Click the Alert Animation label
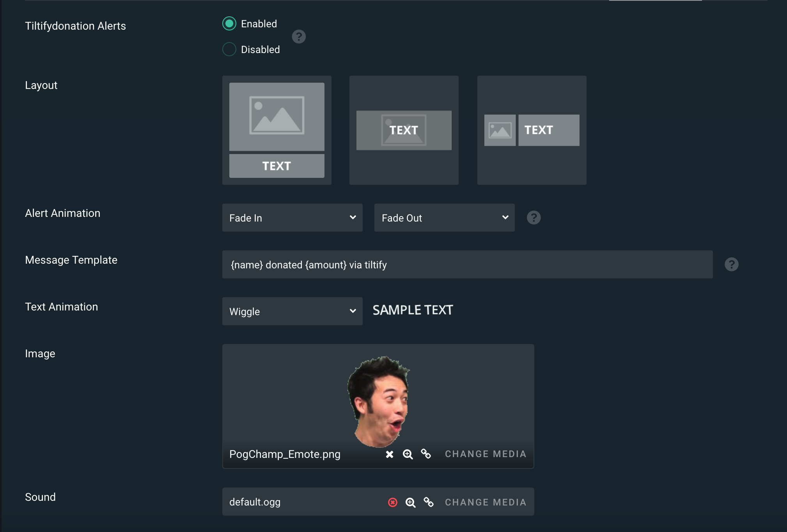 pyautogui.click(x=62, y=213)
